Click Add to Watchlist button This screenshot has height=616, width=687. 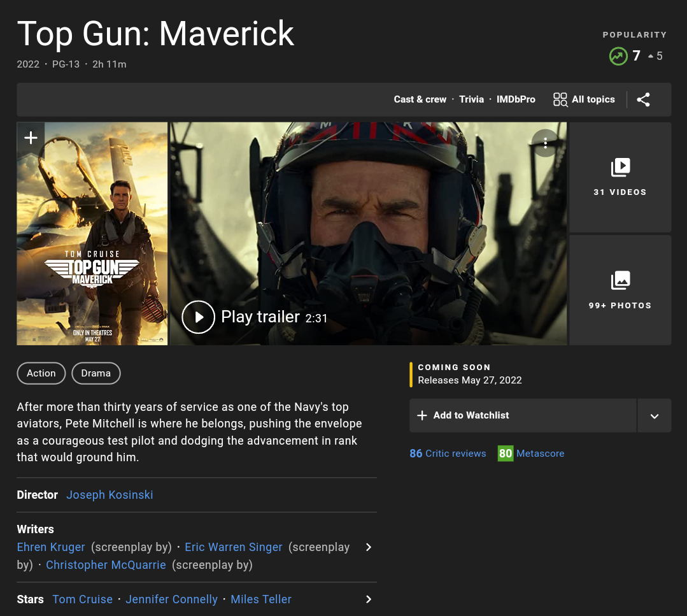click(523, 415)
